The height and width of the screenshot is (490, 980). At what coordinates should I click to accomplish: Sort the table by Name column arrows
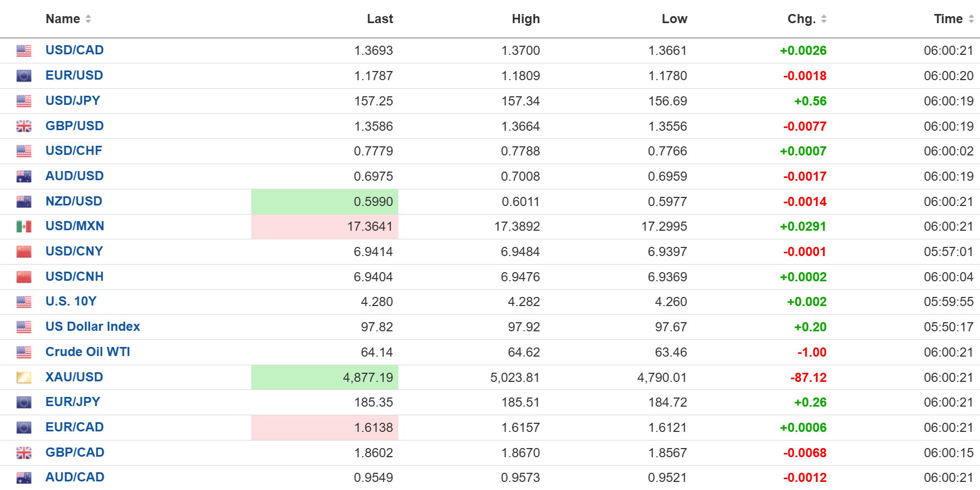(x=88, y=19)
